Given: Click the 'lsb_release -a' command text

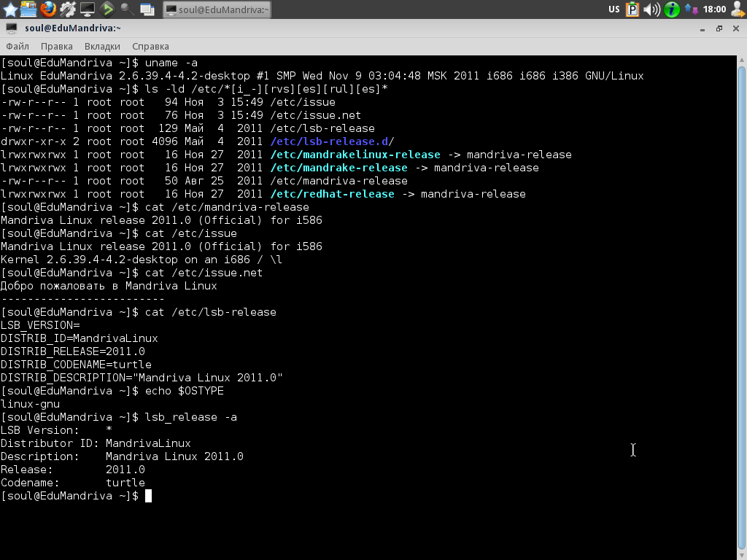Looking at the screenshot, I should tap(190, 417).
